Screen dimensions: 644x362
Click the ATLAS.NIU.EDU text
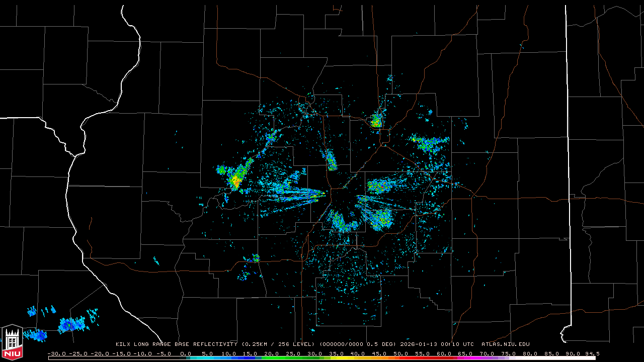click(x=505, y=344)
